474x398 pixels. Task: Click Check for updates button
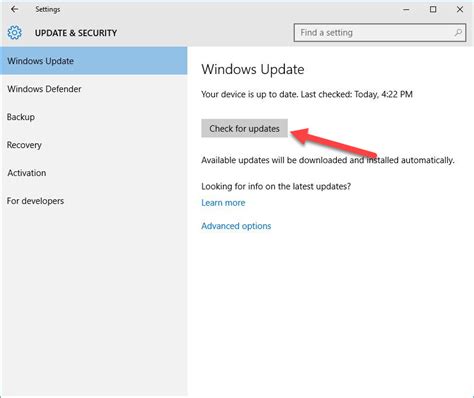(x=244, y=128)
